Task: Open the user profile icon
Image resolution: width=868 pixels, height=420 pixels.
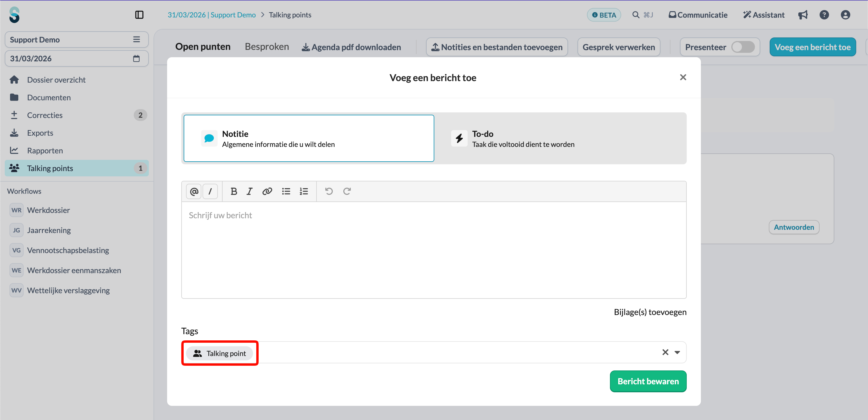Action: tap(846, 15)
